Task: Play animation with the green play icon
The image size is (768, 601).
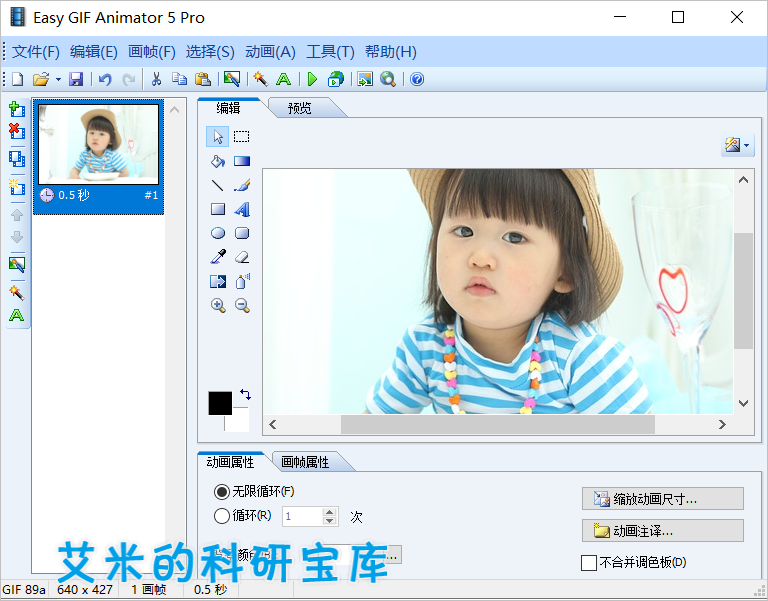Action: point(312,79)
